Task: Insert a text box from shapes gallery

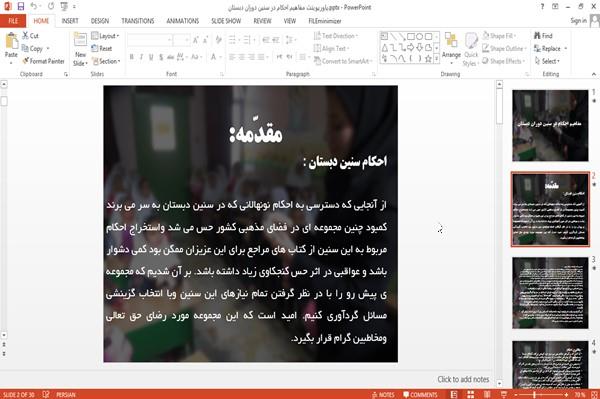Action: (384, 37)
